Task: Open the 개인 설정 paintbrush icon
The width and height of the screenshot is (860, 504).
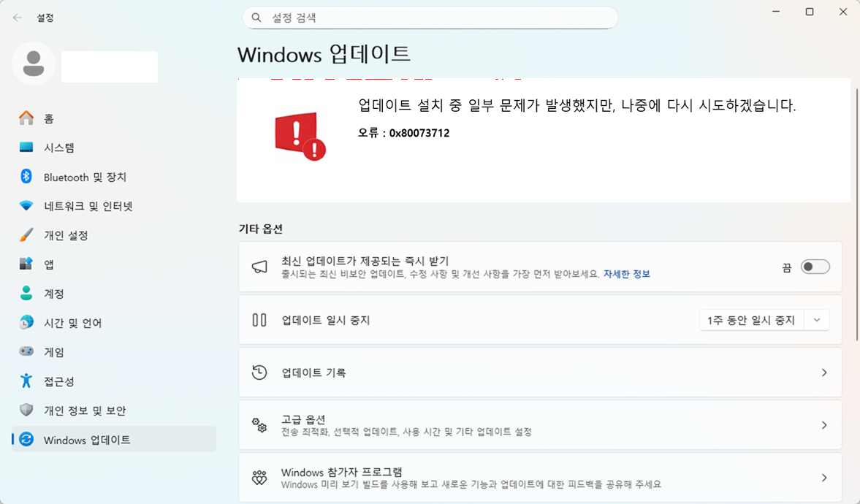Action: [x=26, y=234]
